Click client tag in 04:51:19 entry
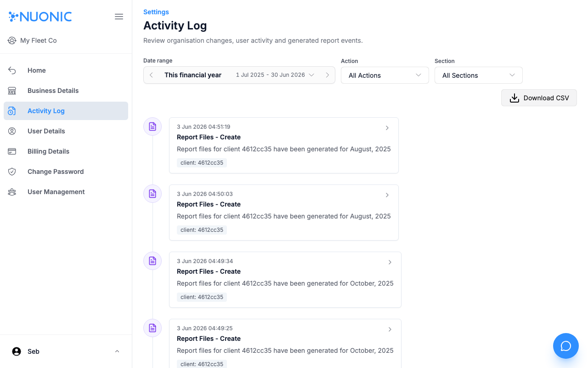Screen dimensions: 588x368 [202, 163]
